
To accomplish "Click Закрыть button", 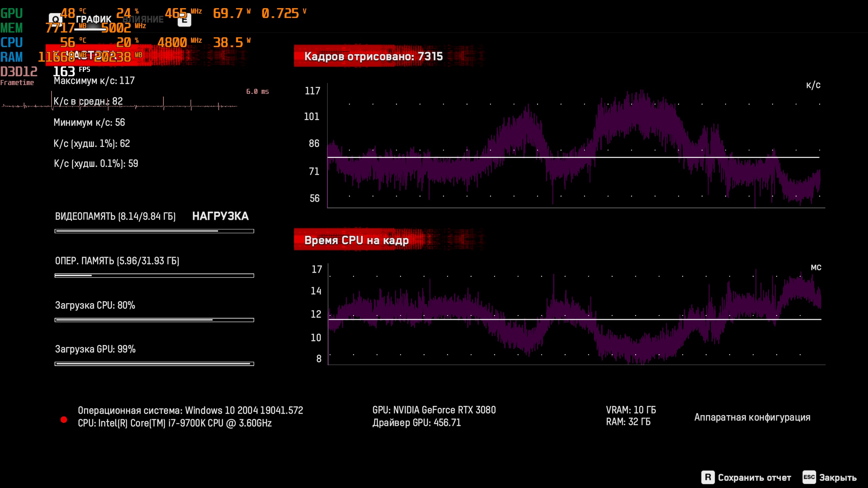I will tap(837, 477).
